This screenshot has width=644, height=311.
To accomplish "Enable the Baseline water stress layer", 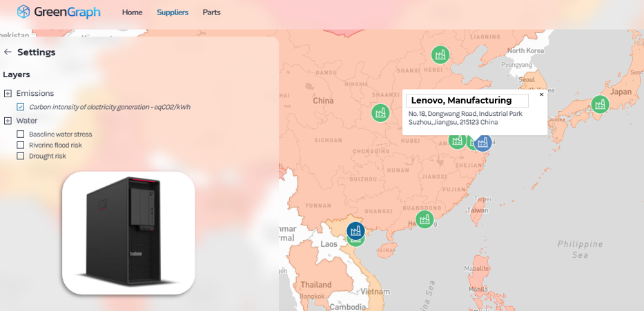I will point(20,134).
